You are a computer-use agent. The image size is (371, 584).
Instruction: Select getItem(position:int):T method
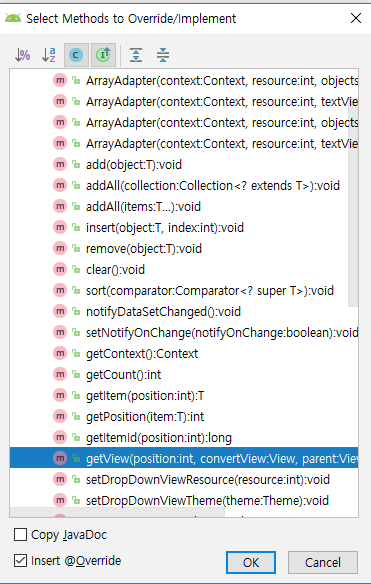coord(184,395)
